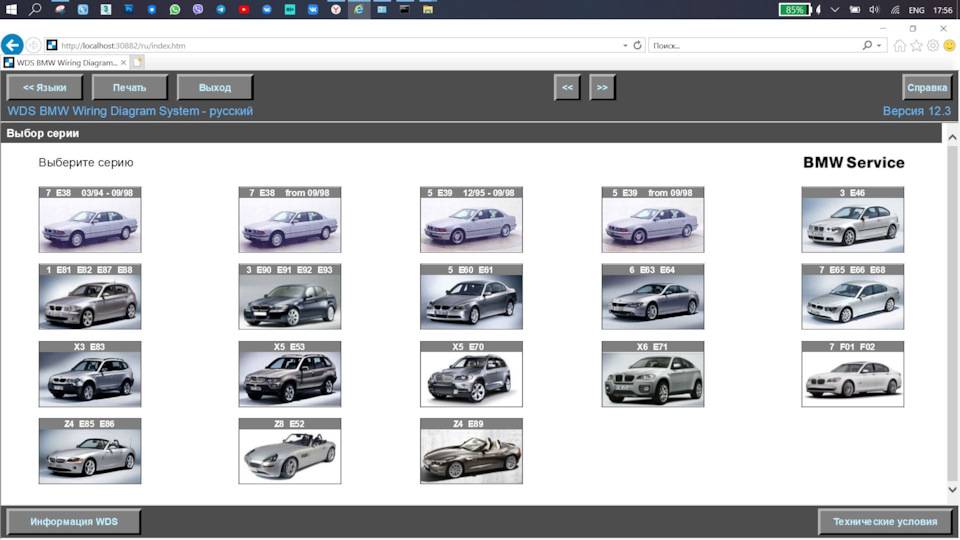Open the Wi-Fi network tray icon

point(895,10)
